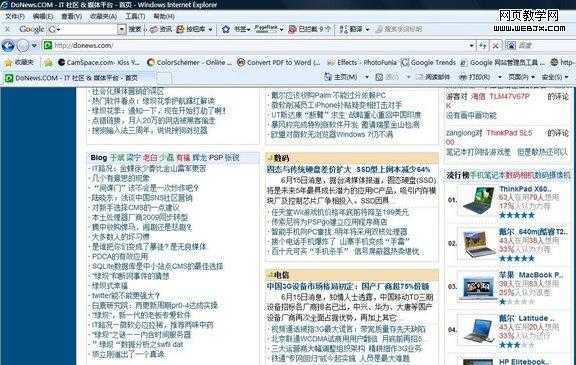Image resolution: width=576 pixels, height=365 pixels.
Task: Open the 按钮库 button gallery
Action: point(191,29)
